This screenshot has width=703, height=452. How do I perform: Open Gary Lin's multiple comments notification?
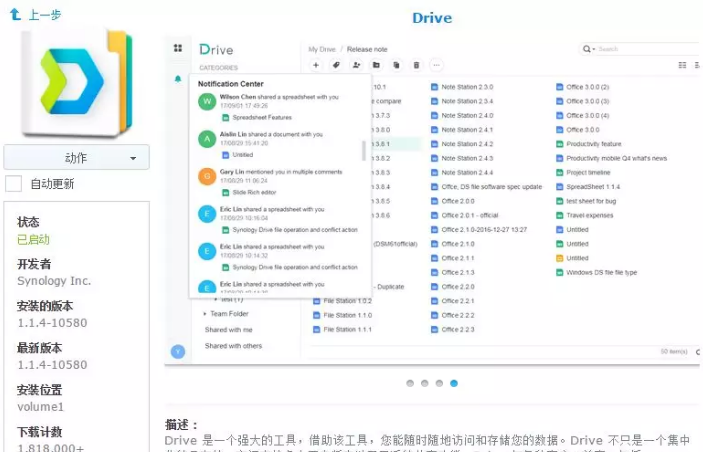(279, 182)
